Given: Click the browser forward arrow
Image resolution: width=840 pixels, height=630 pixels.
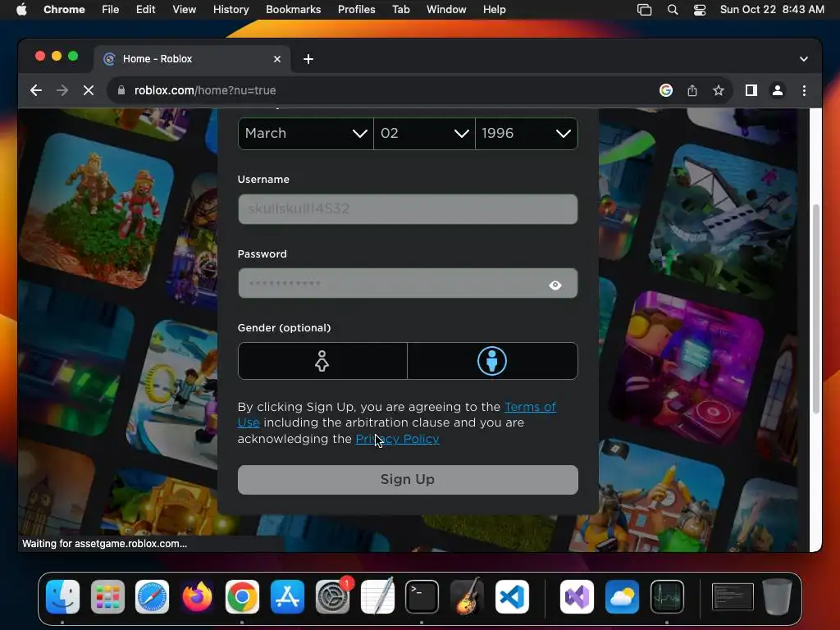Looking at the screenshot, I should (62, 90).
